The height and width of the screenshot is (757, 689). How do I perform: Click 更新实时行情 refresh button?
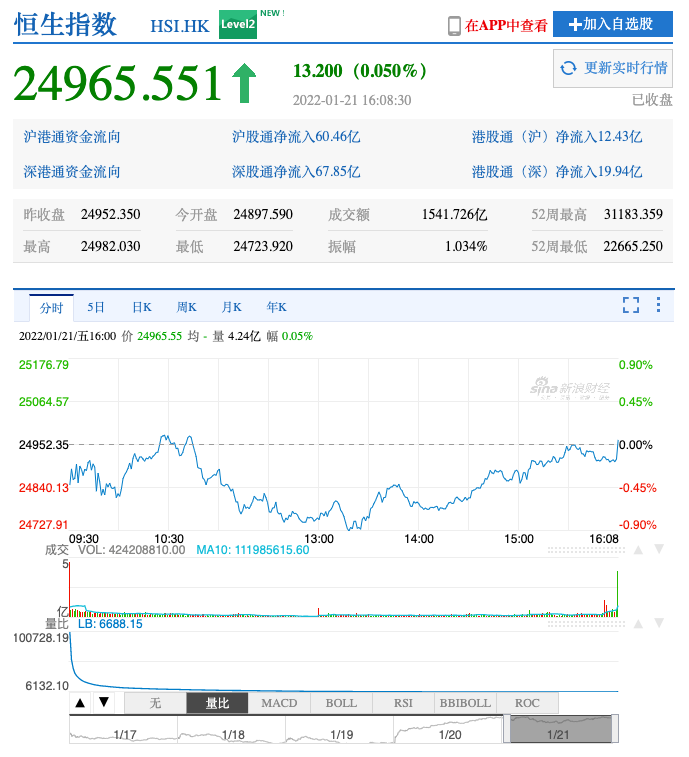(613, 68)
